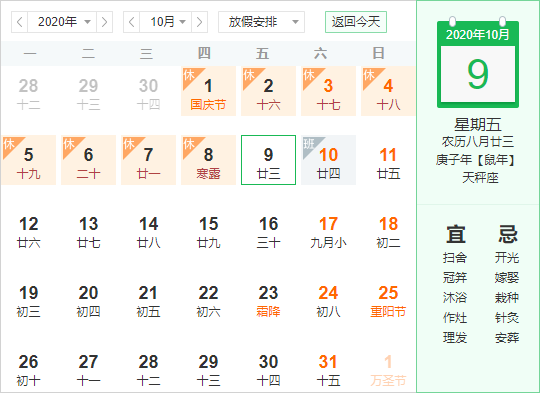Select October 2 十六

point(268,91)
